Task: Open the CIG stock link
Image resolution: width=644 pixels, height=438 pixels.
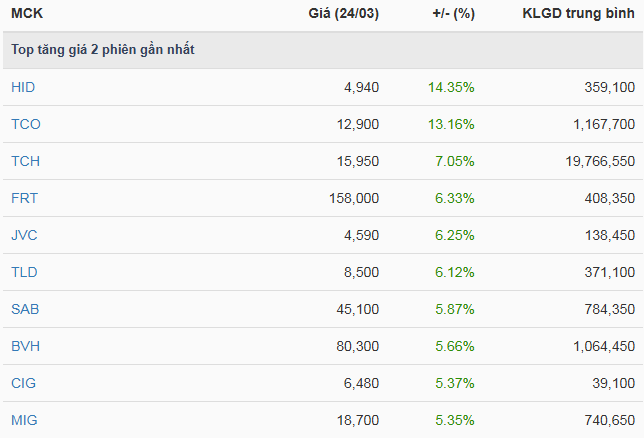Action: 24,383
